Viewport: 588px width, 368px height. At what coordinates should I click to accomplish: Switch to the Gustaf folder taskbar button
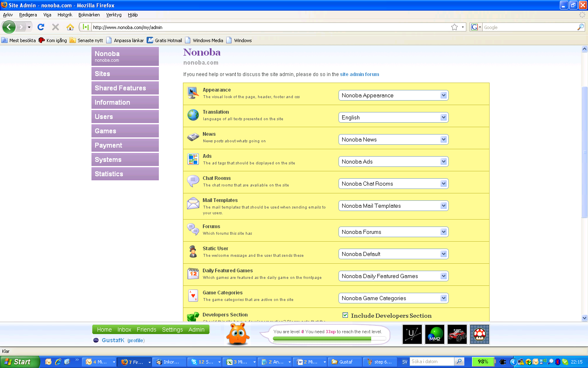345,362
